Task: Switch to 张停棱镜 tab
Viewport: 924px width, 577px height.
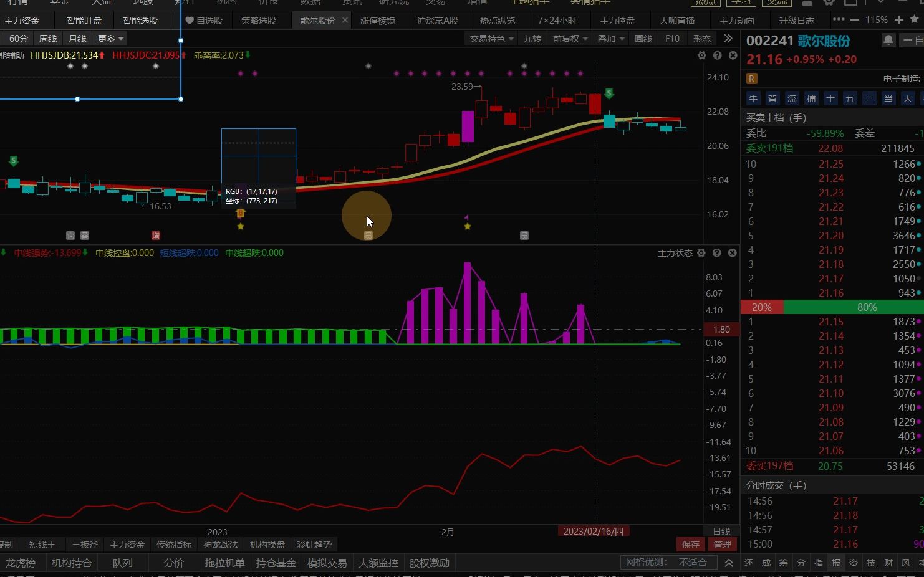Action: 378,21
